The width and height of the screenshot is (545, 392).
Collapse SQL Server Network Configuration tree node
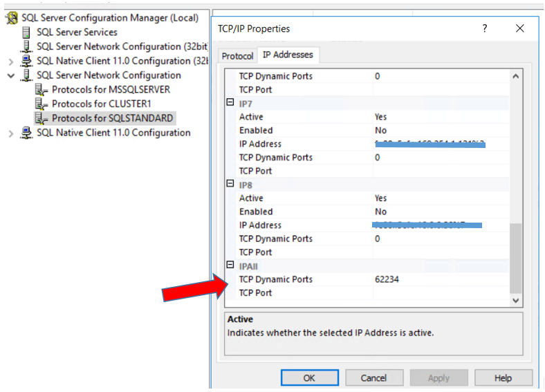[11, 75]
